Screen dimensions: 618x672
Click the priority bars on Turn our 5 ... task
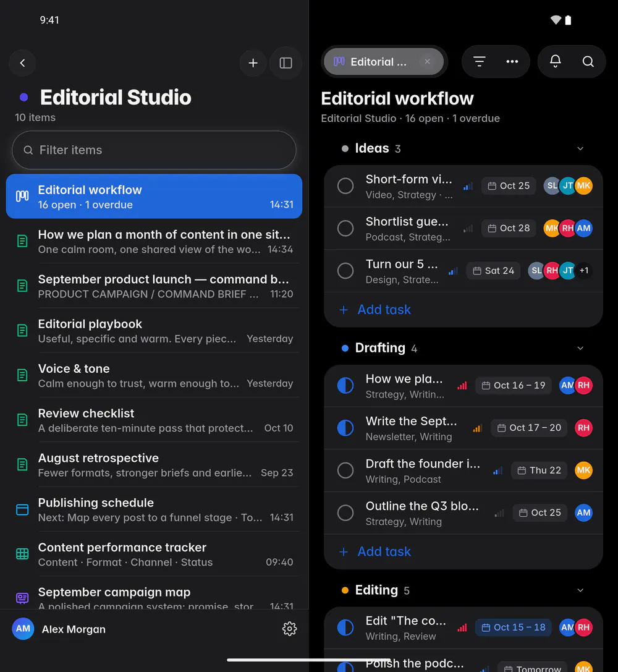point(453,271)
